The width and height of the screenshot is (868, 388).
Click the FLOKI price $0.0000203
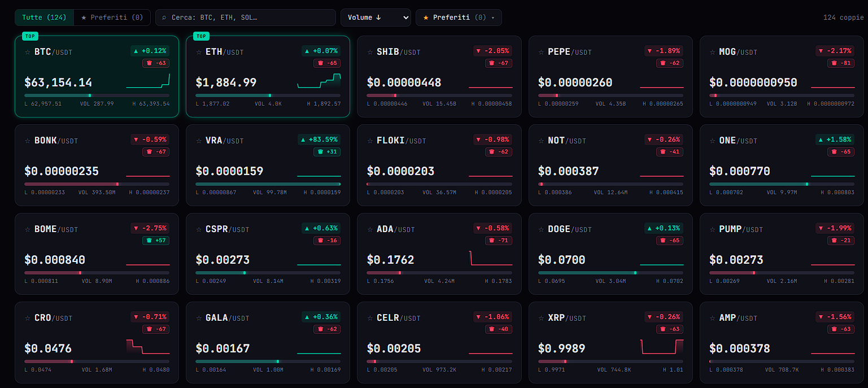click(400, 171)
